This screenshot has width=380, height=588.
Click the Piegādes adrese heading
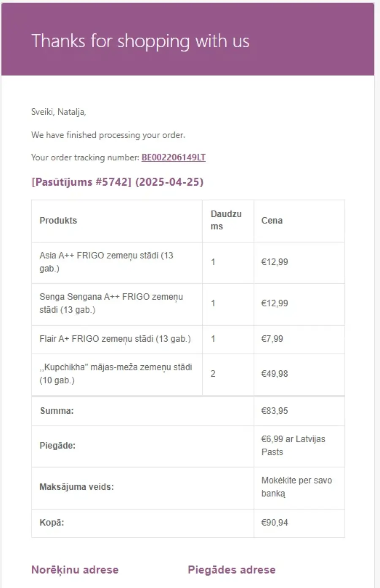point(232,570)
